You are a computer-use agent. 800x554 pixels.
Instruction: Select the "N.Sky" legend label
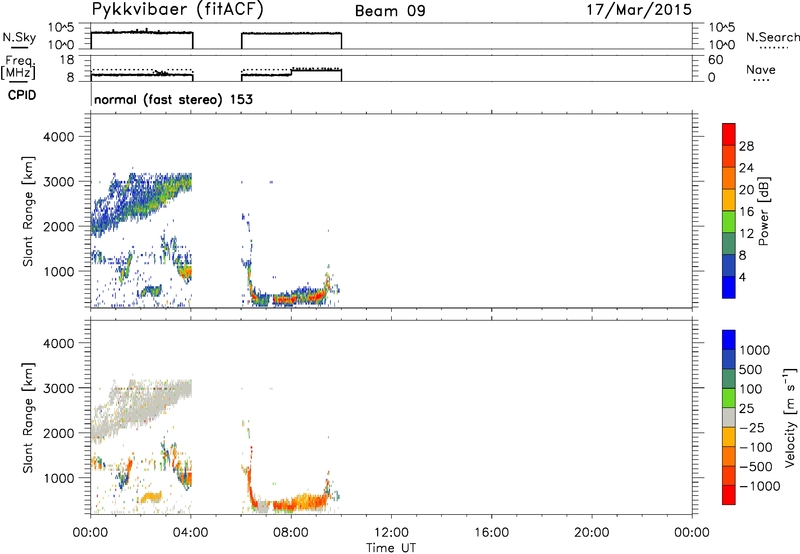[19, 37]
